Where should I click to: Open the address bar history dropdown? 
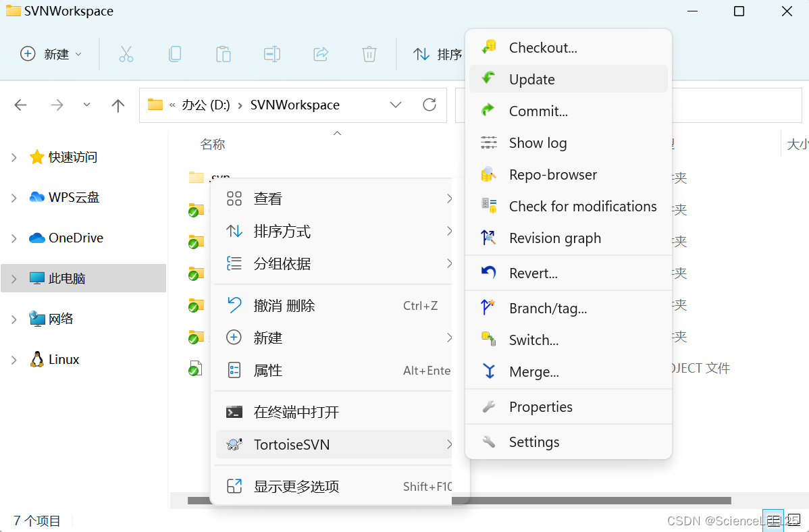coord(396,105)
